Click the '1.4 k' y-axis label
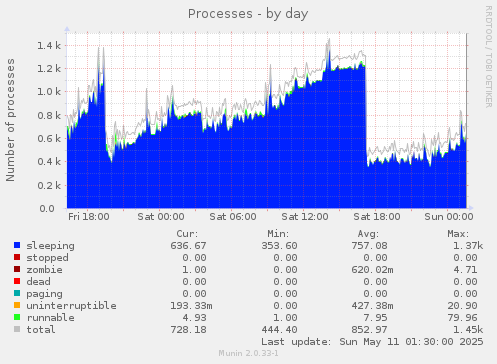Image resolution: width=497 pixels, height=364 pixels. 49,45
